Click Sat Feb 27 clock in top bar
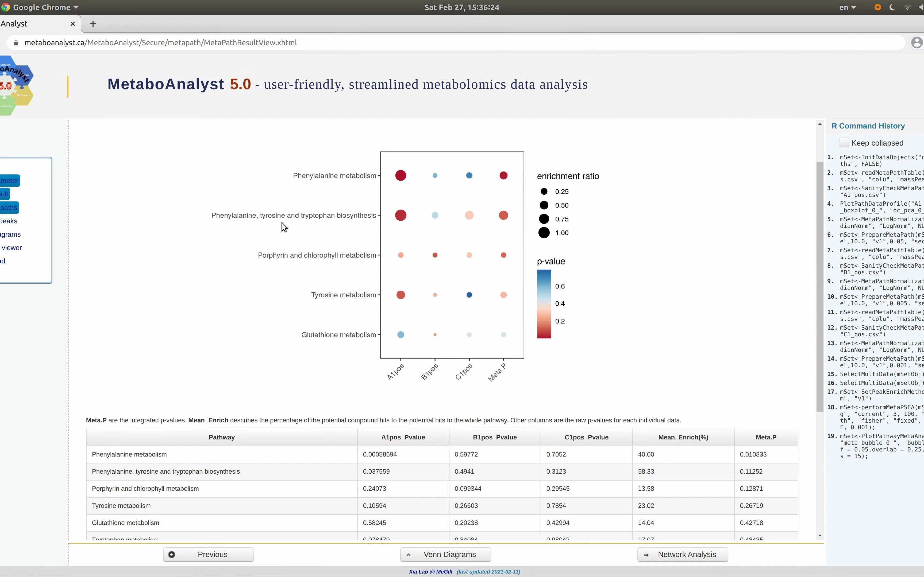 [461, 7]
